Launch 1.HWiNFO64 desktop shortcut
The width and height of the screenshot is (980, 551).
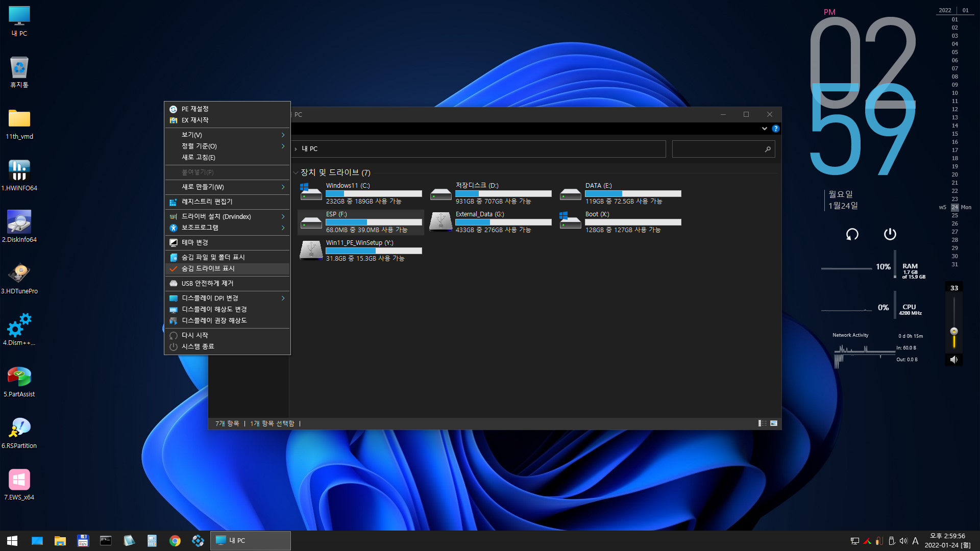(19, 175)
